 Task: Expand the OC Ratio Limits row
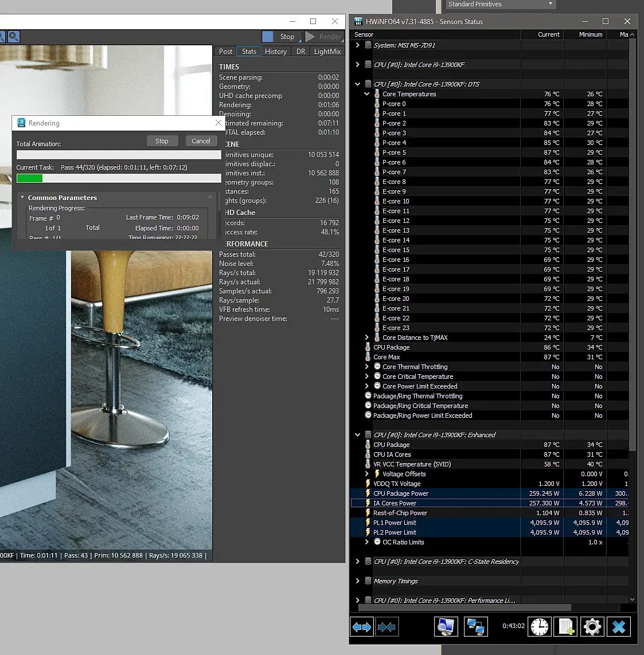pyautogui.click(x=367, y=542)
